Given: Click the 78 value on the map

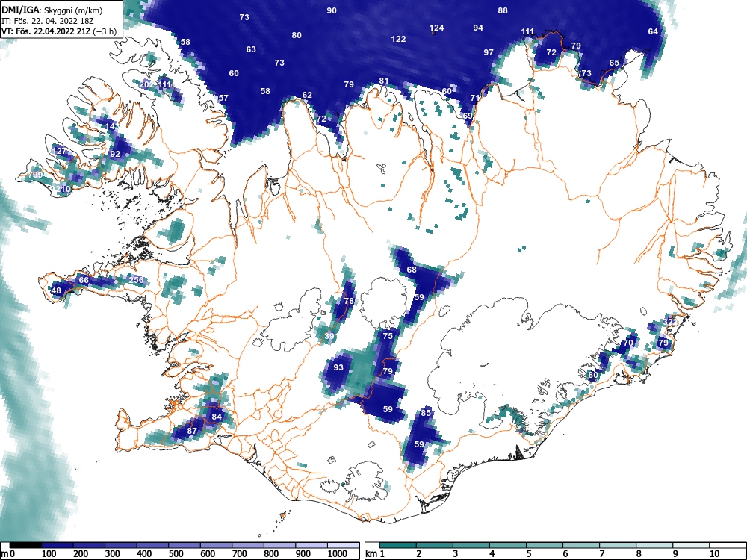Looking at the screenshot, I should (349, 301).
